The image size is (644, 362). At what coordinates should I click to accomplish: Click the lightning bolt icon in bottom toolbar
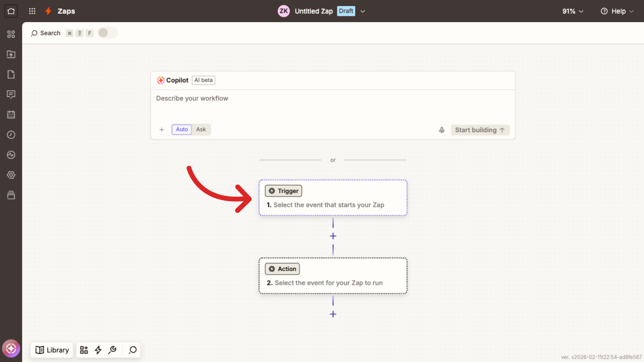click(x=98, y=350)
